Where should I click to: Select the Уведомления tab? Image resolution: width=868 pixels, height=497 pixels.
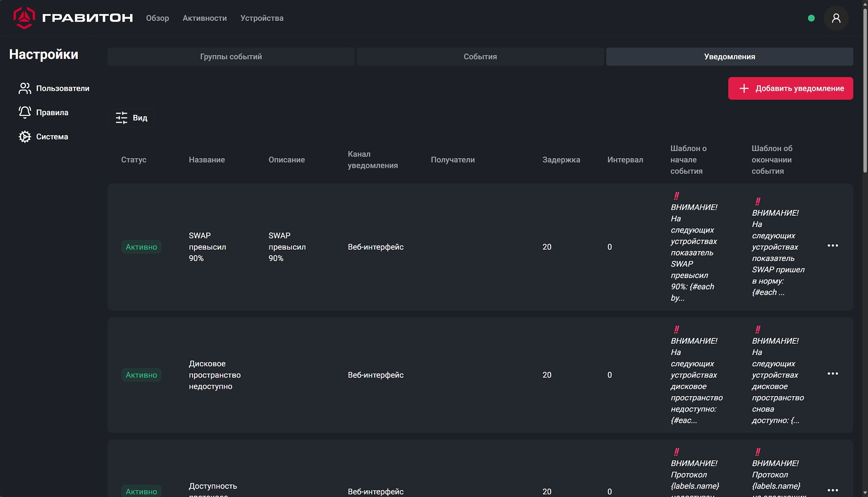pyautogui.click(x=729, y=57)
